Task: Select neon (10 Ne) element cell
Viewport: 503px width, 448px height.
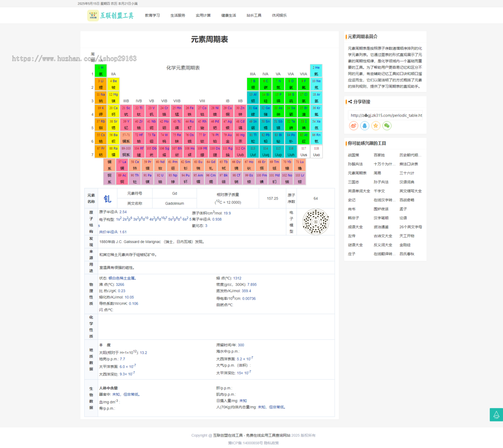Action: point(316,84)
